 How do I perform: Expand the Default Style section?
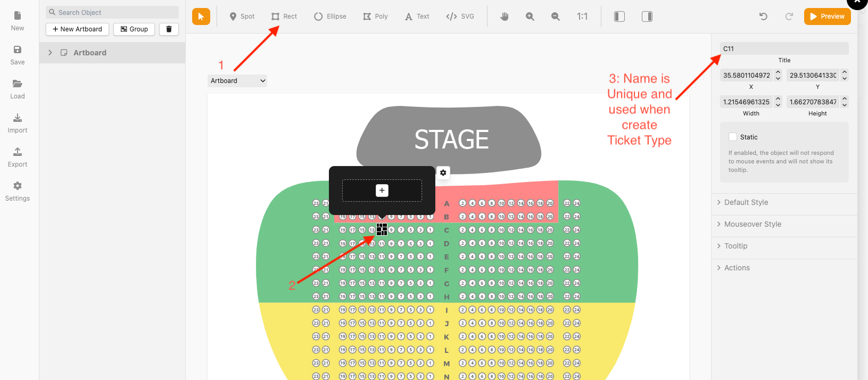coord(784,202)
